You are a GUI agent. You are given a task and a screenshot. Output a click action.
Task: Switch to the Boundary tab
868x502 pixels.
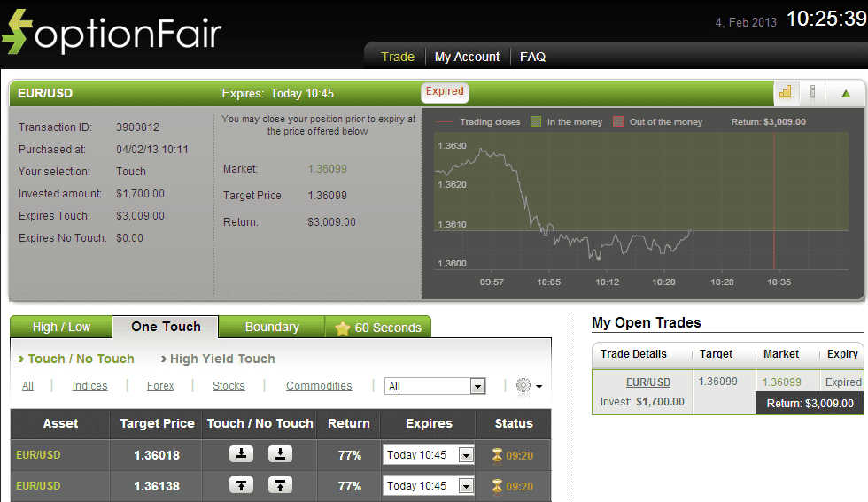272,327
